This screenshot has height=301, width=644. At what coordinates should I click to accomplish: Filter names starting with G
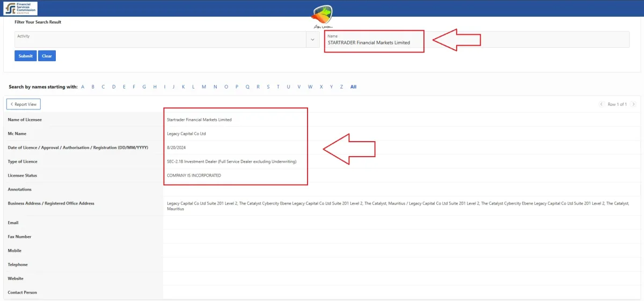144,87
